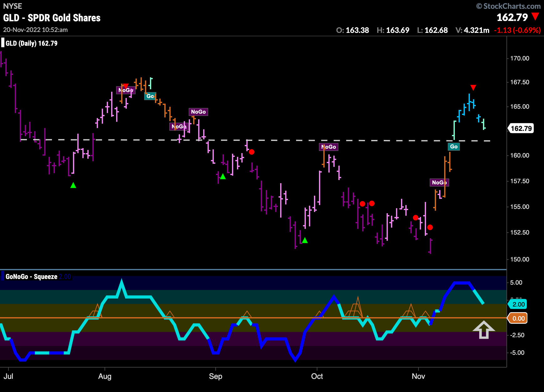The image size is (544, 392).
Task: Click the GLD (Daily) 162.79 legend label
Action: tap(32, 44)
